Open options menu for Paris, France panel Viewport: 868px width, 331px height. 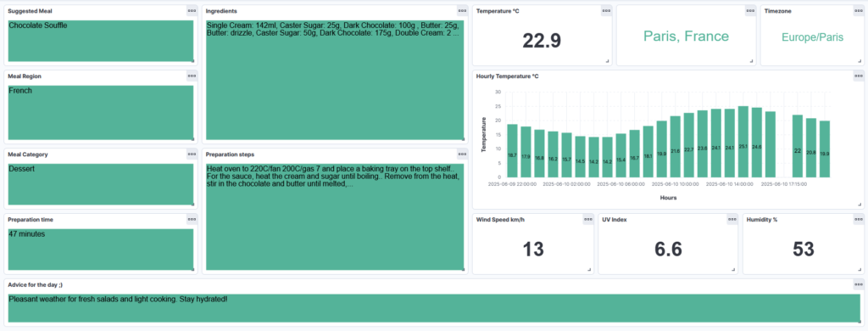(750, 11)
